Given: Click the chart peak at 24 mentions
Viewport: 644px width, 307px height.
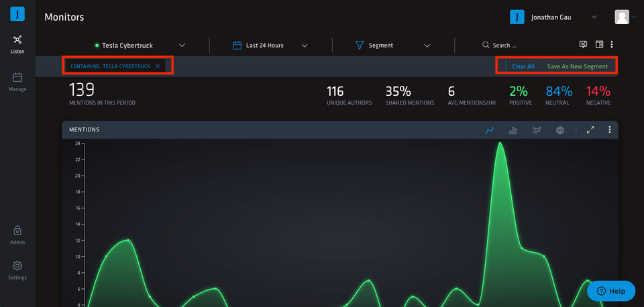Looking at the screenshot, I should coord(500,143).
